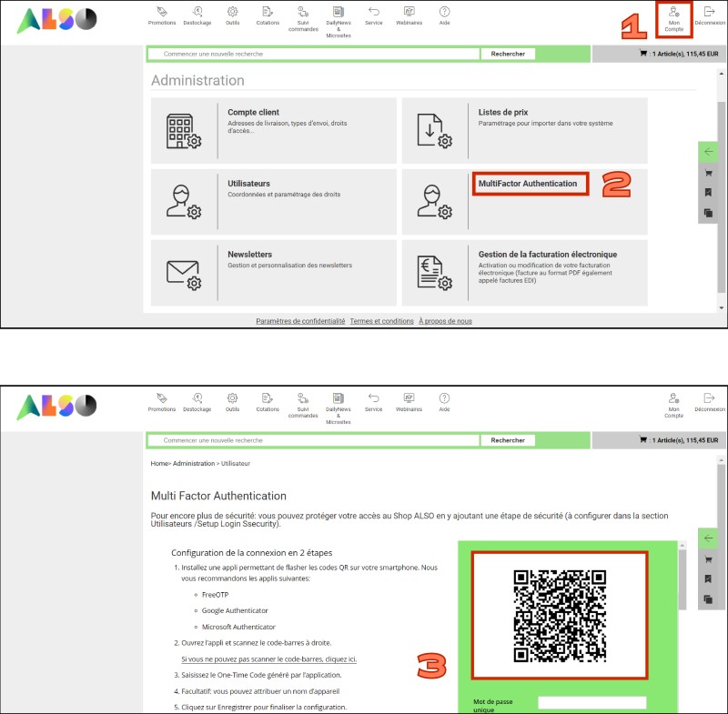This screenshot has height=714, width=728.
Task: Click 'Microsoft Authenticator' list item
Action: pos(238,627)
